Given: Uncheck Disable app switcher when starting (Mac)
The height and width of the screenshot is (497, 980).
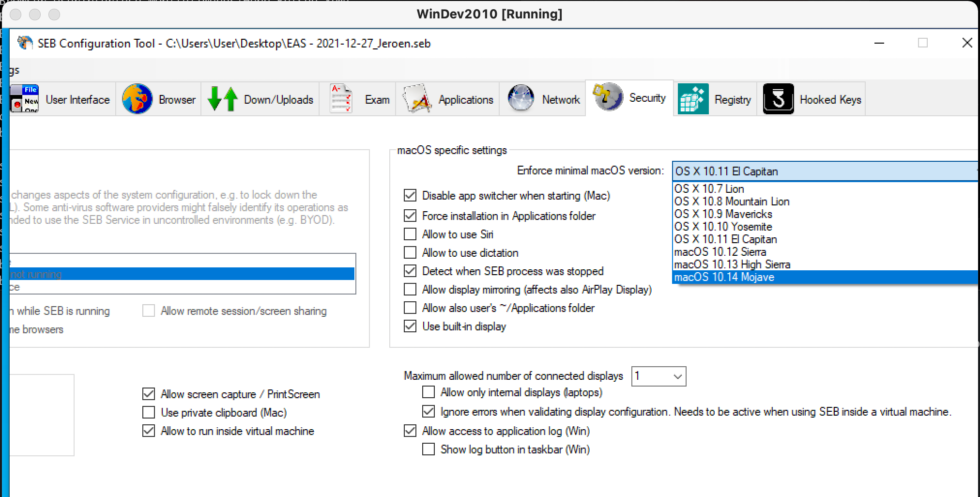Looking at the screenshot, I should (410, 196).
